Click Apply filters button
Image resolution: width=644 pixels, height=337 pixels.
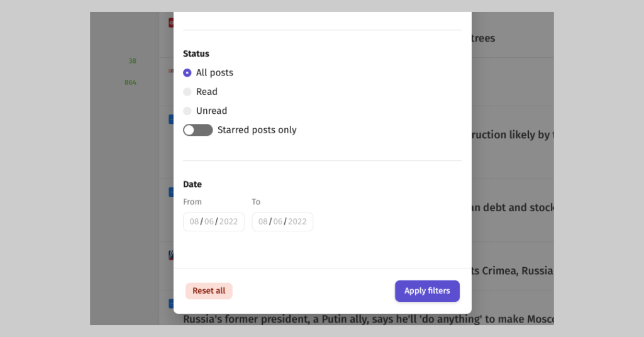click(427, 291)
